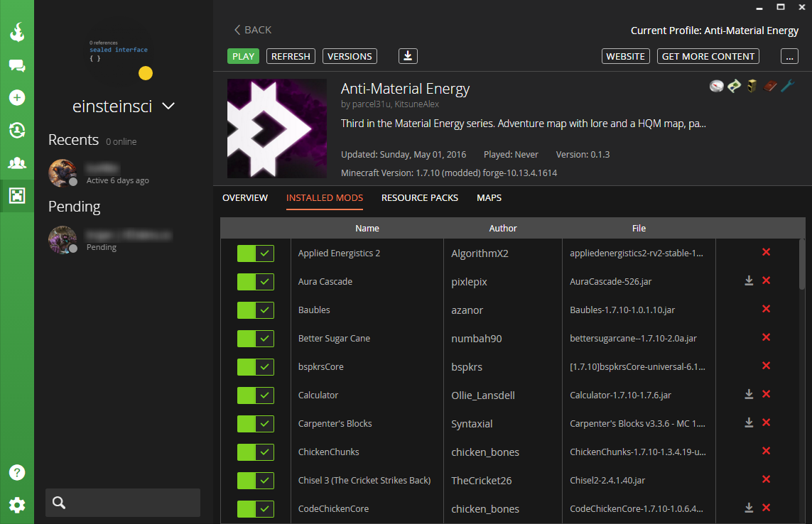812x524 pixels.
Task: Select the Minecraft creeper icon
Action: tap(17, 195)
